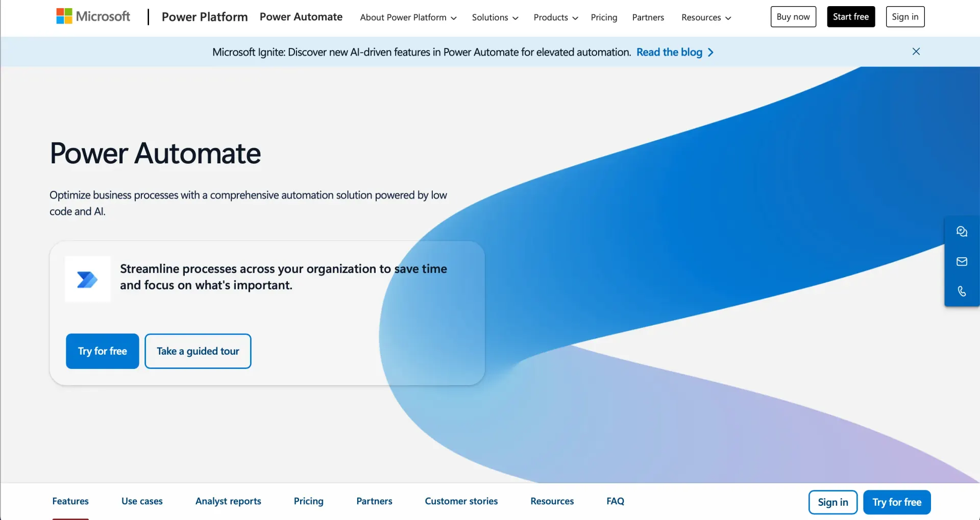Follow the Read the blog link

[675, 52]
